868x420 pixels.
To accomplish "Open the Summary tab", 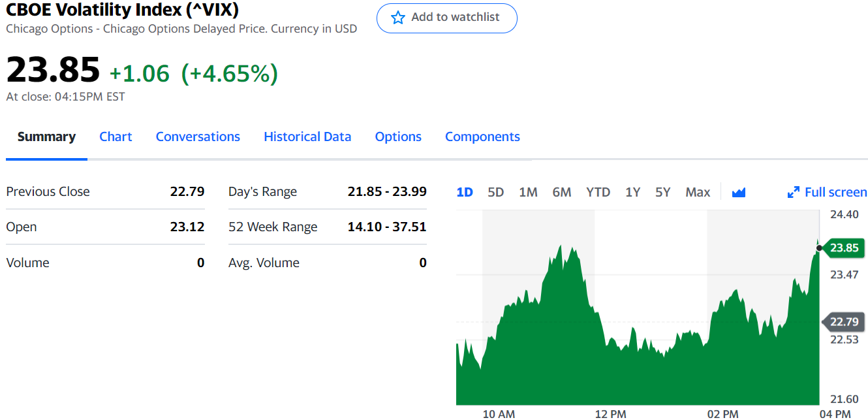I will pyautogui.click(x=46, y=137).
